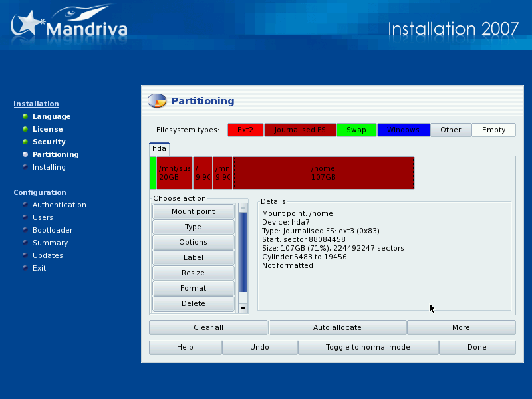
Task: Select the Other filesystem type
Action: [451, 130]
